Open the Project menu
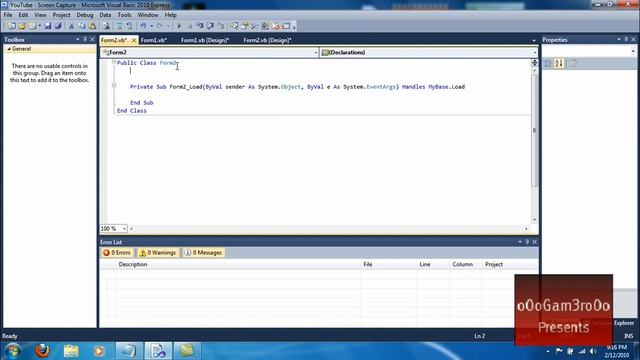The image size is (640, 360). (61, 15)
